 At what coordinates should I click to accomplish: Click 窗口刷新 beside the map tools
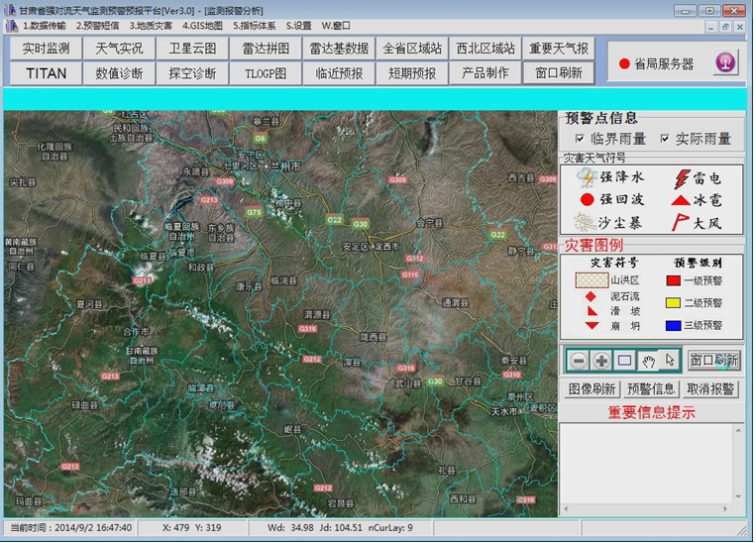pos(713,361)
